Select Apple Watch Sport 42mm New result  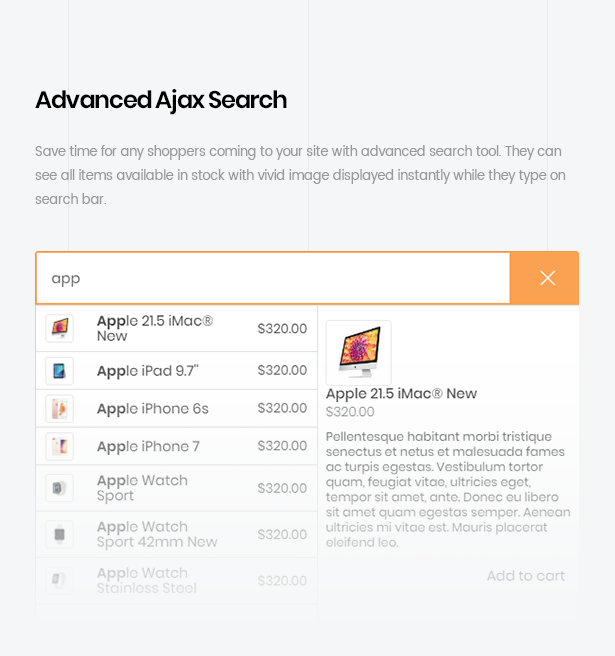coord(157,534)
